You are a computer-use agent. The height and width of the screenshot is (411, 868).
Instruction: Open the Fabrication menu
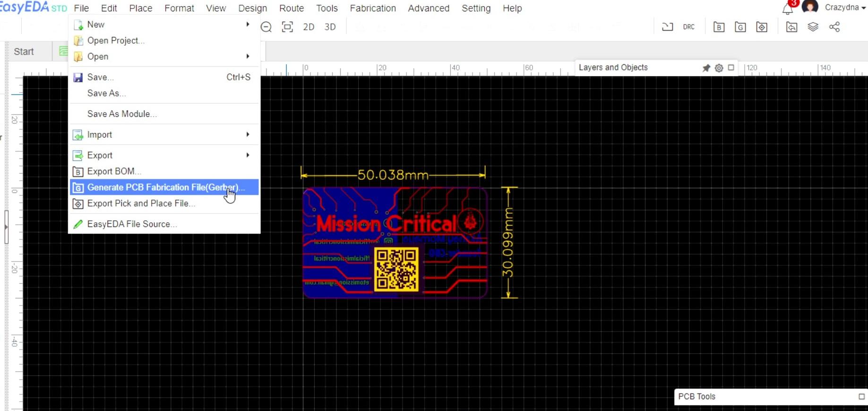373,8
